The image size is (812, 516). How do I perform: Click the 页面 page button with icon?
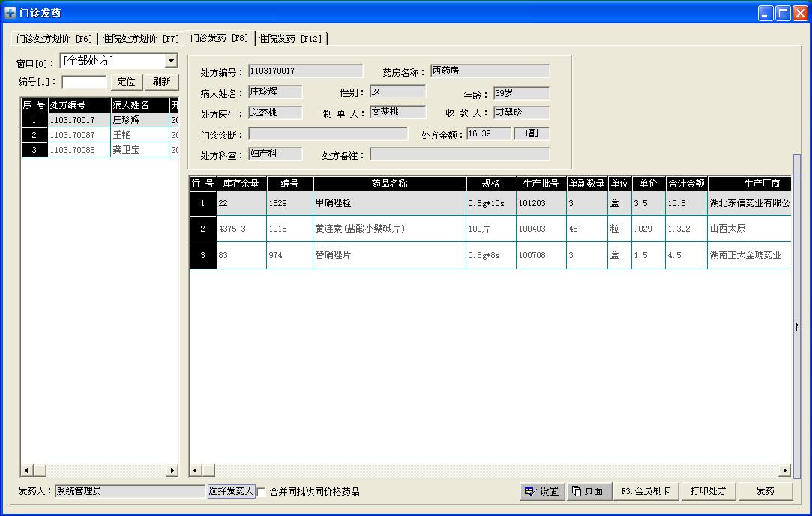click(587, 491)
